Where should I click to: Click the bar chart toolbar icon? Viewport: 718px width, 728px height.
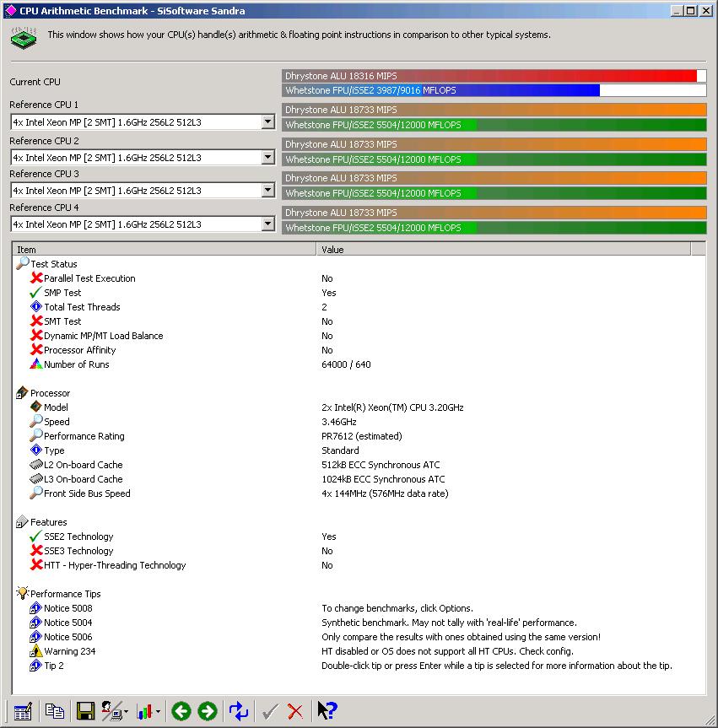pos(144,711)
